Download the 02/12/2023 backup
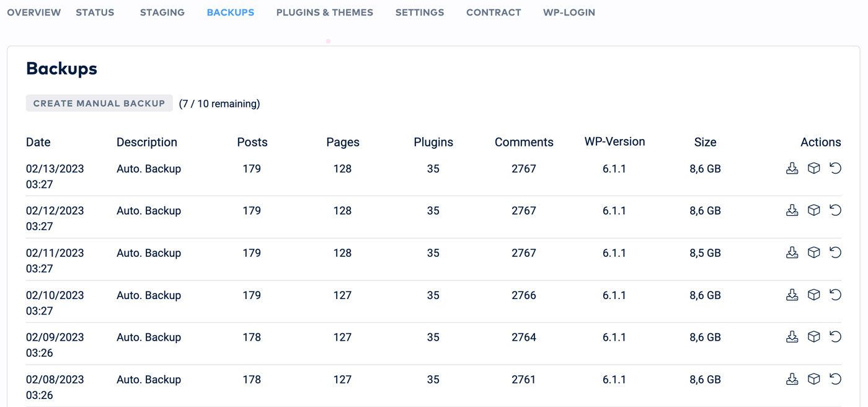Screen dimensions: 868x407 tap(792, 210)
